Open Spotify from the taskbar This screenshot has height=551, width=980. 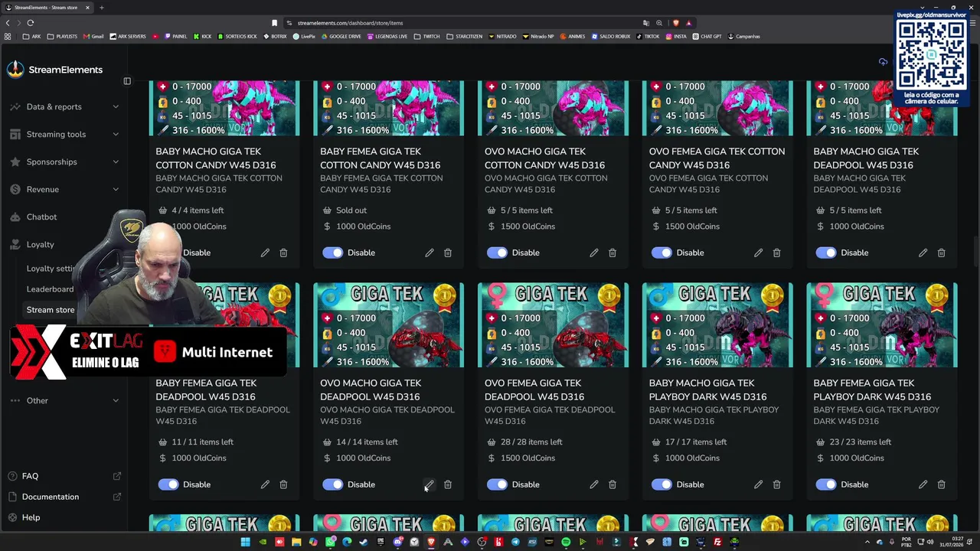(x=566, y=542)
